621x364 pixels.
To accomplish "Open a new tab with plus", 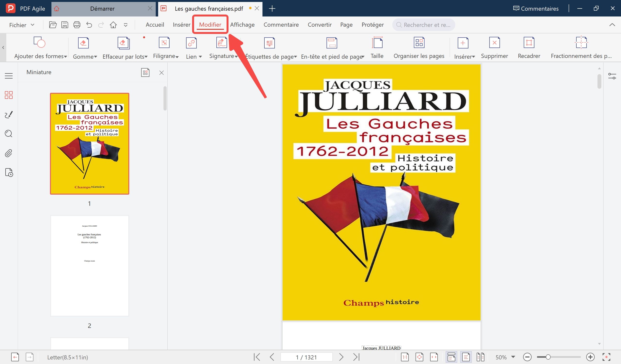I will point(272,8).
